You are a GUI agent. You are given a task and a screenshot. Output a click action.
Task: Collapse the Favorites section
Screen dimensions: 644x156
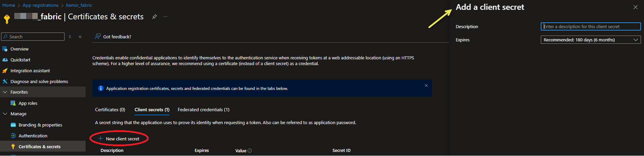(5, 92)
